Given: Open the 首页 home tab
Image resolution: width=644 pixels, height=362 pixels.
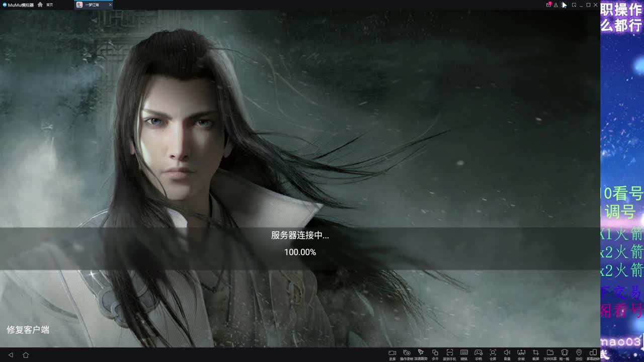Looking at the screenshot, I should (x=45, y=5).
